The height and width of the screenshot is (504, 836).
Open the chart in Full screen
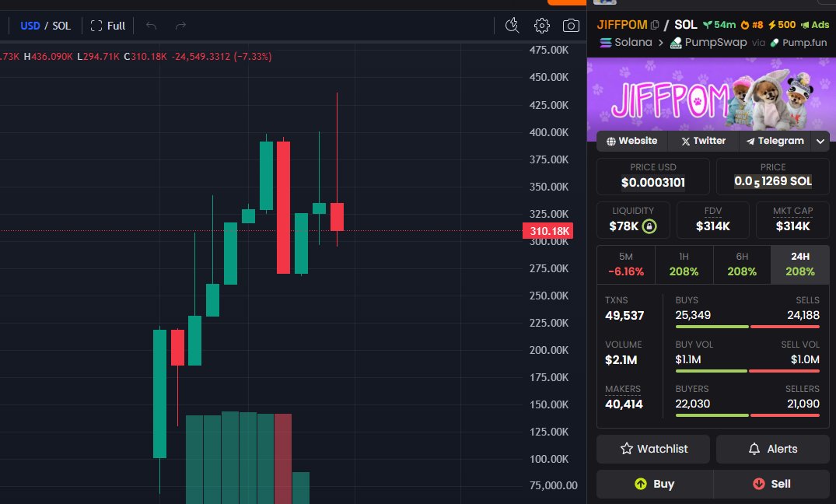[107, 26]
